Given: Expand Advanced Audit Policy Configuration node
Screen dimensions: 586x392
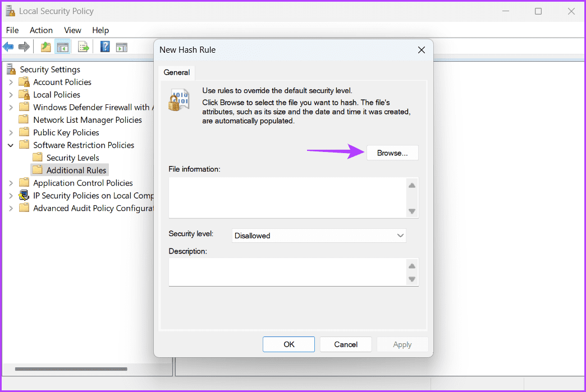Looking at the screenshot, I should (11, 208).
